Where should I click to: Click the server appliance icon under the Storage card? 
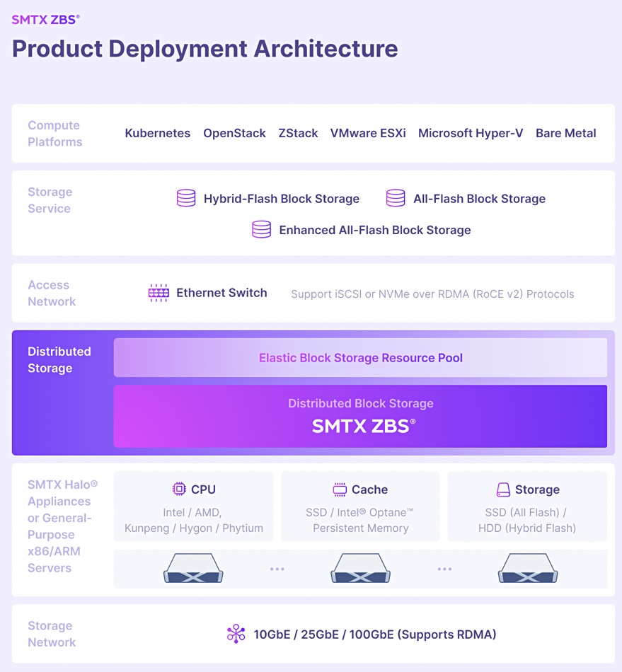click(528, 568)
